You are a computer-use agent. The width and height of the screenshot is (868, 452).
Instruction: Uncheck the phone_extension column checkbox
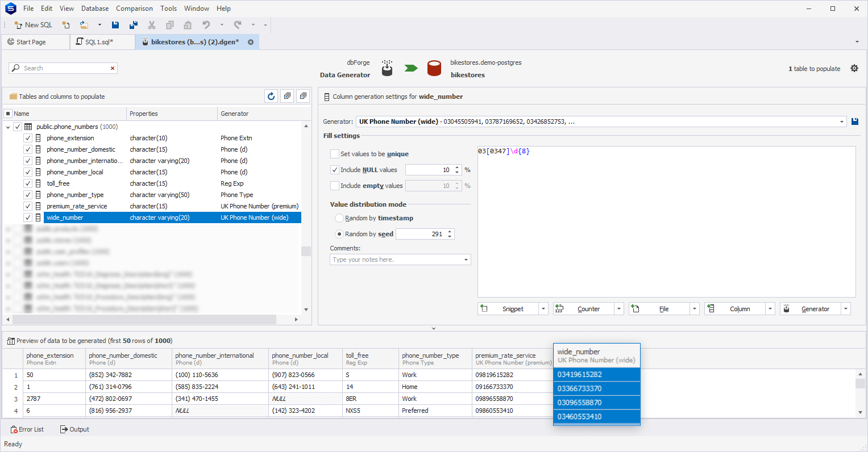coord(27,138)
